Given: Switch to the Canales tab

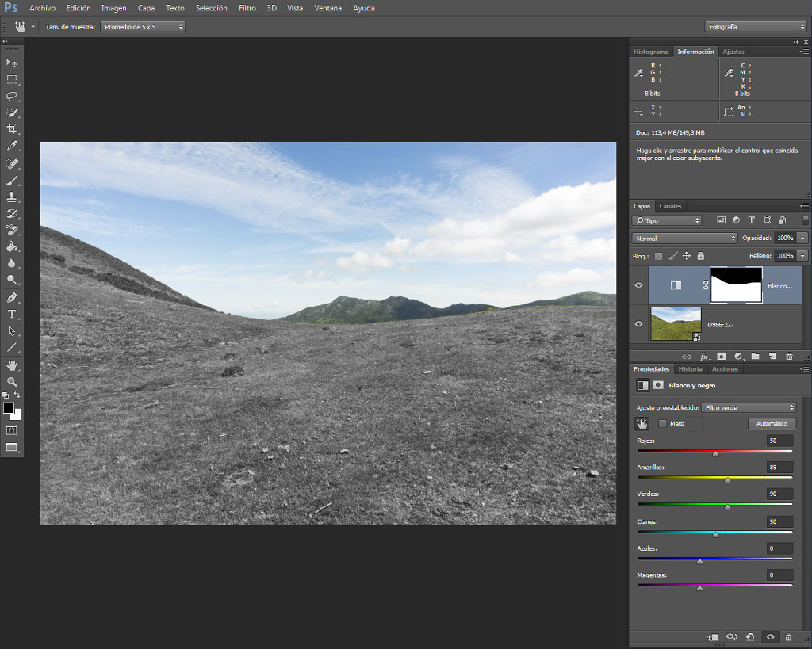Looking at the screenshot, I should (x=670, y=206).
